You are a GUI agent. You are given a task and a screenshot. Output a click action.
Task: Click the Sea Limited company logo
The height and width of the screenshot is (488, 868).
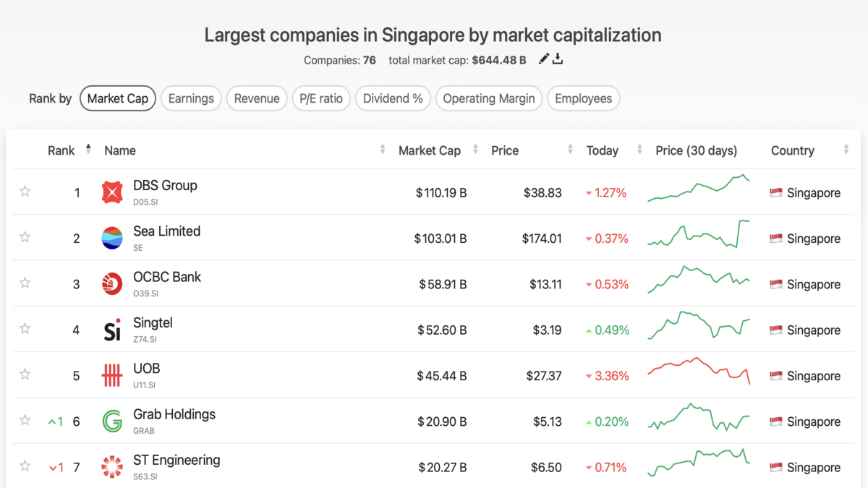[112, 238]
